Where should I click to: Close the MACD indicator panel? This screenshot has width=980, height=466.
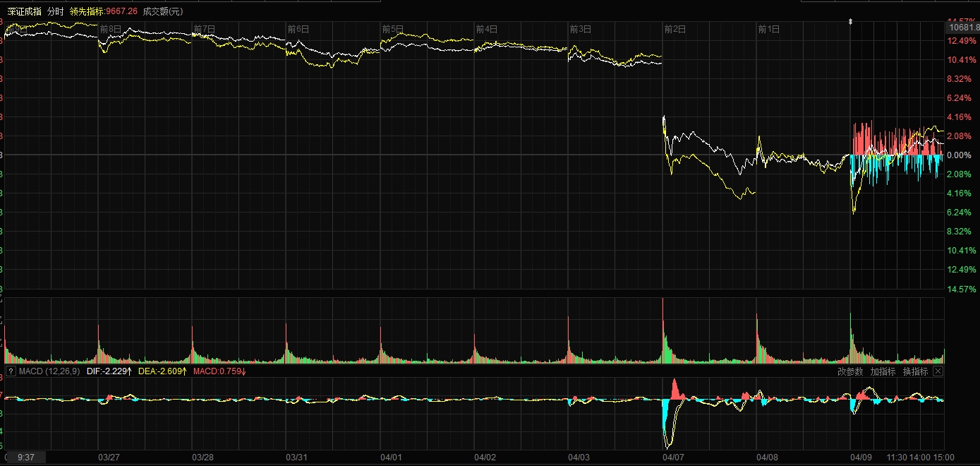938,371
